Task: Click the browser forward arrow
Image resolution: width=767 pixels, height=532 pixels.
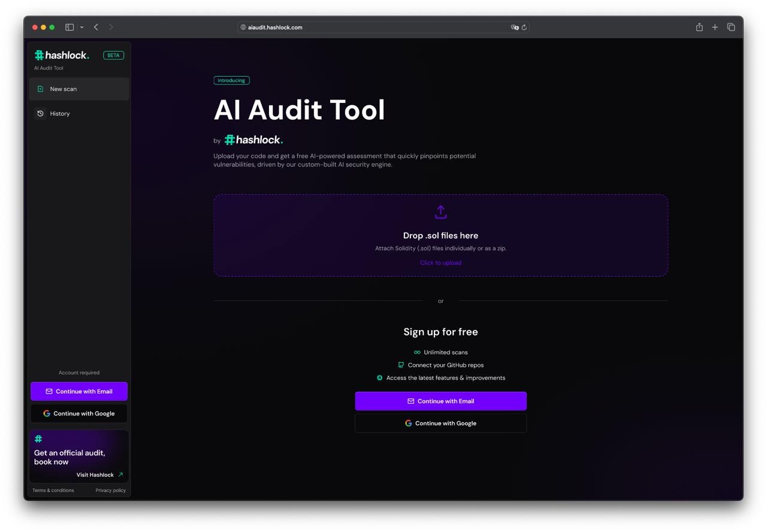Action: [x=111, y=27]
